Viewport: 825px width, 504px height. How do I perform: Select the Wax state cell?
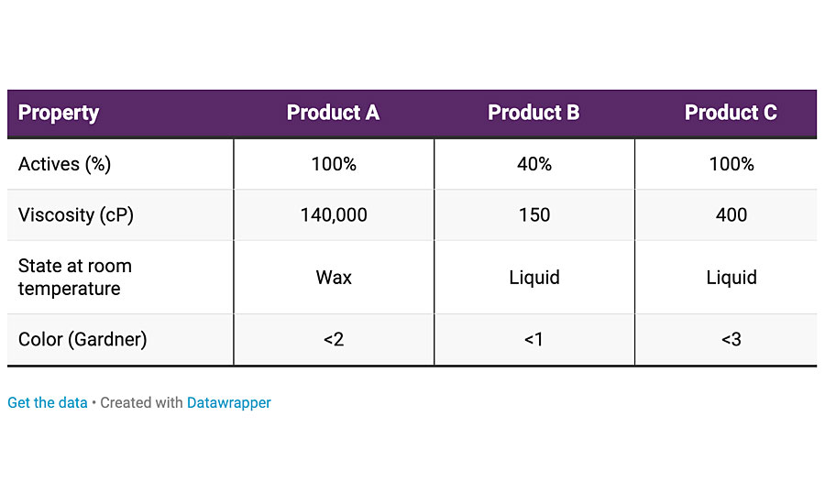[334, 278]
